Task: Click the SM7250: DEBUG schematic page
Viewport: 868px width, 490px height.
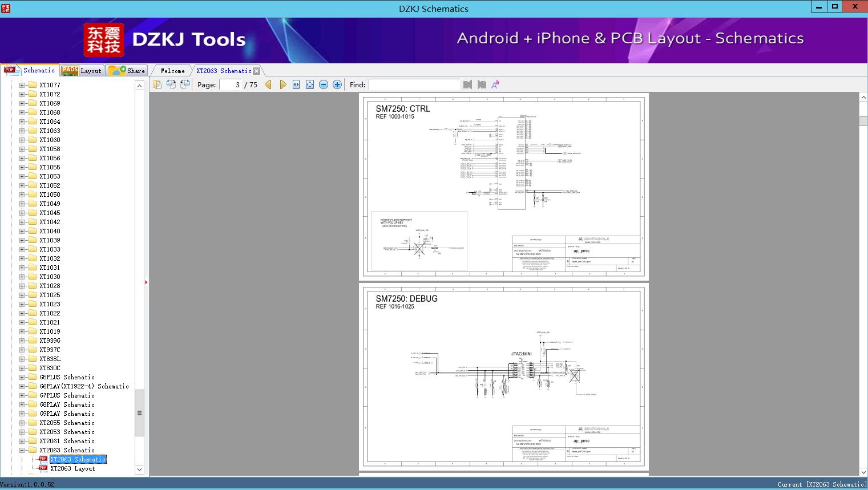Action: pos(504,377)
